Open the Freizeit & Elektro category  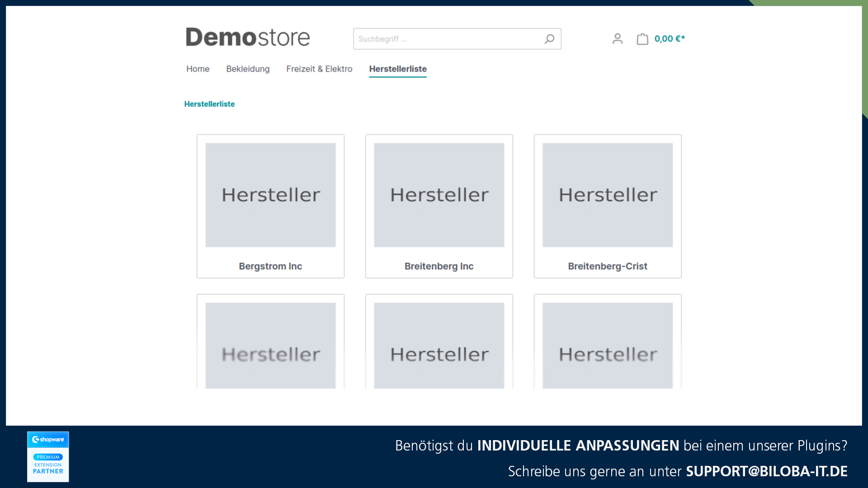319,69
